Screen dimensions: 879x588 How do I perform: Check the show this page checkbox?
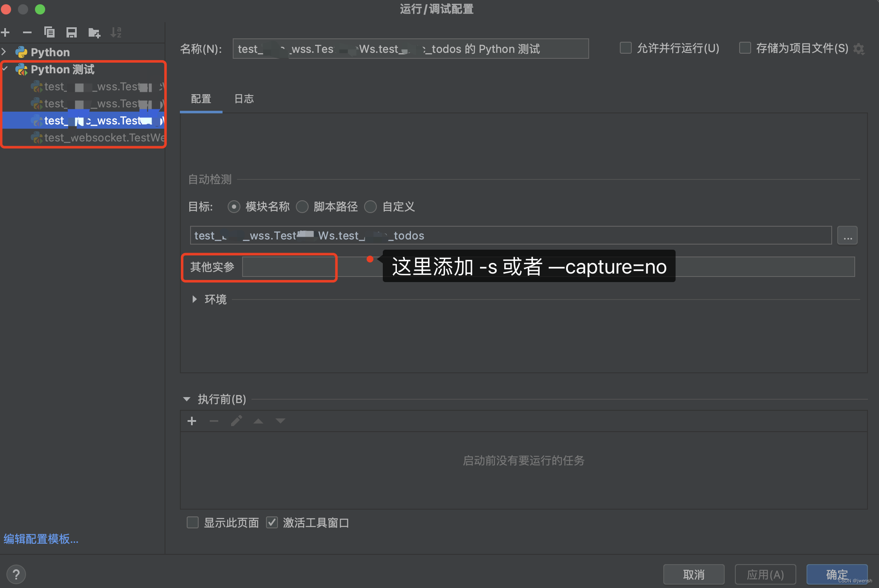coord(193,522)
